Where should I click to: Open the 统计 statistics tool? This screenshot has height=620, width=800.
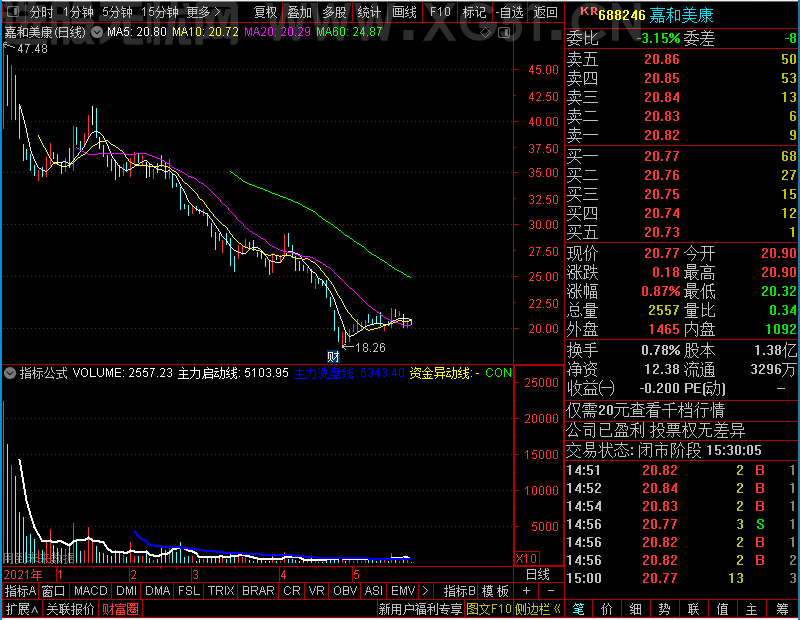pyautogui.click(x=369, y=12)
